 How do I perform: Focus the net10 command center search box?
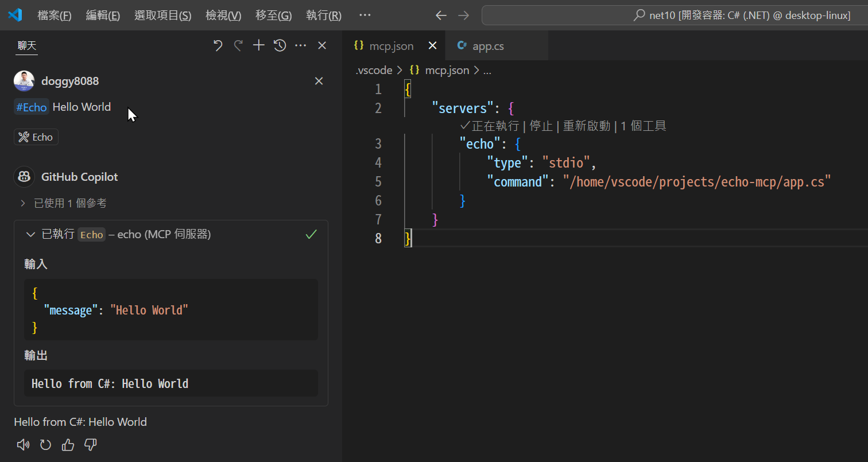(675, 15)
